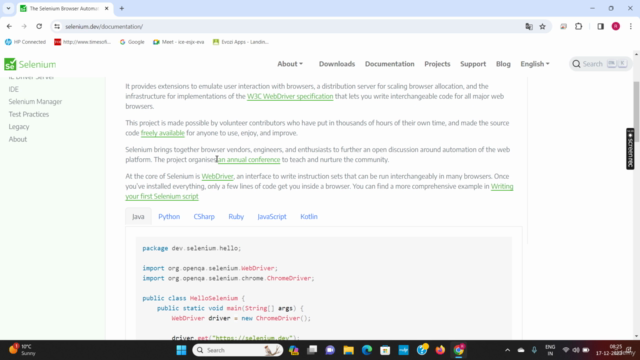This screenshot has width=640, height=360.
Task: Open the tab search dropdown arrow
Action: 8,8
